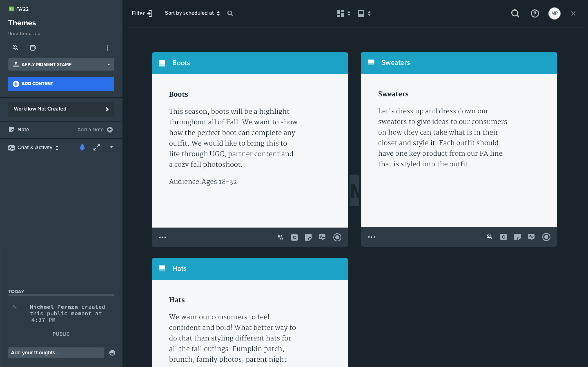The width and height of the screenshot is (588, 367).
Task: Click the collaborators/people icon on Boots card
Action: point(280,237)
